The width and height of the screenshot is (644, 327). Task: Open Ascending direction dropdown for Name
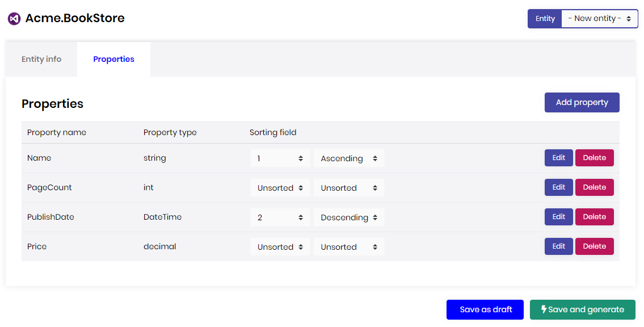point(348,158)
